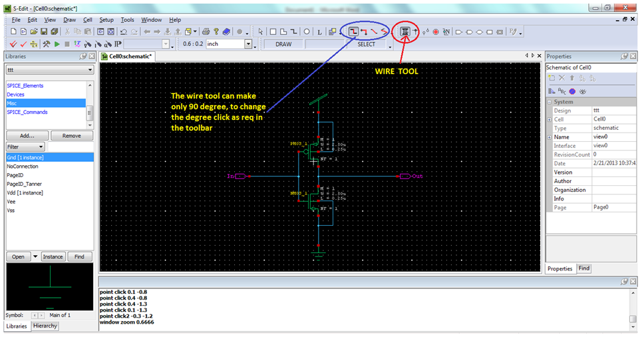Select the Out Port tool icon
644x337 pixels.
coord(469,32)
